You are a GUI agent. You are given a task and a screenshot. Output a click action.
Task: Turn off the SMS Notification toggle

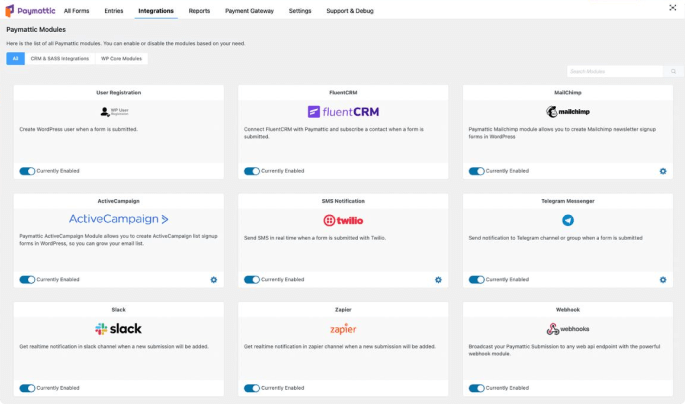click(252, 280)
